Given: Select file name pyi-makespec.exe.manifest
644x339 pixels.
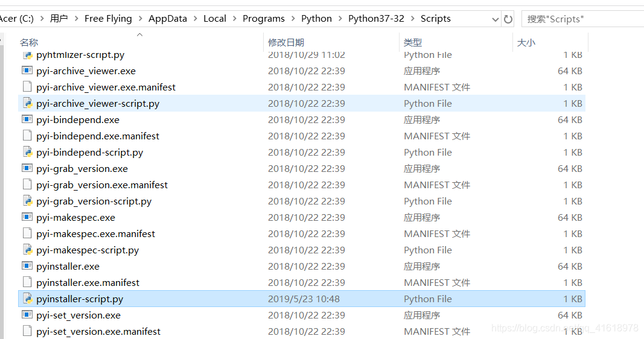Looking at the screenshot, I should tap(96, 234).
